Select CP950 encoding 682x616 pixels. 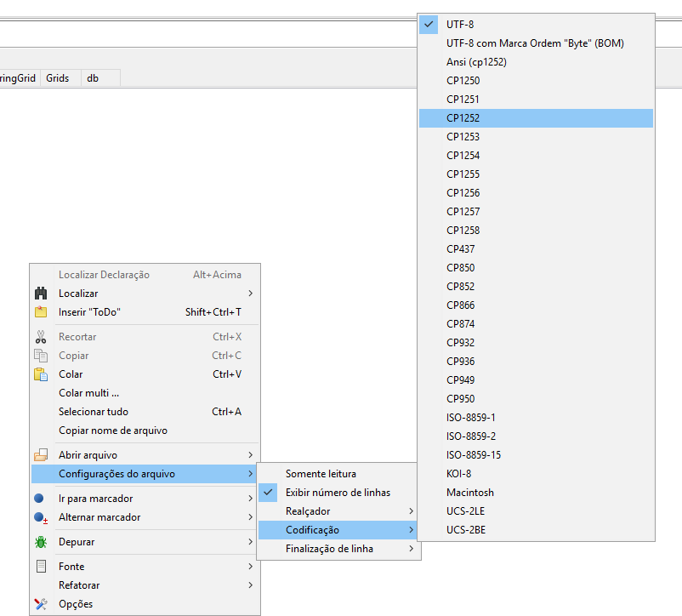tap(536, 398)
